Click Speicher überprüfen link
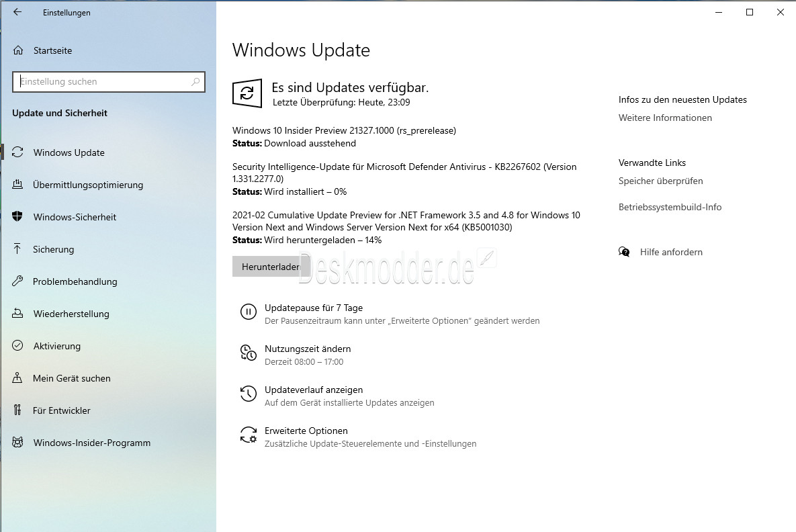The height and width of the screenshot is (532, 796). point(660,181)
